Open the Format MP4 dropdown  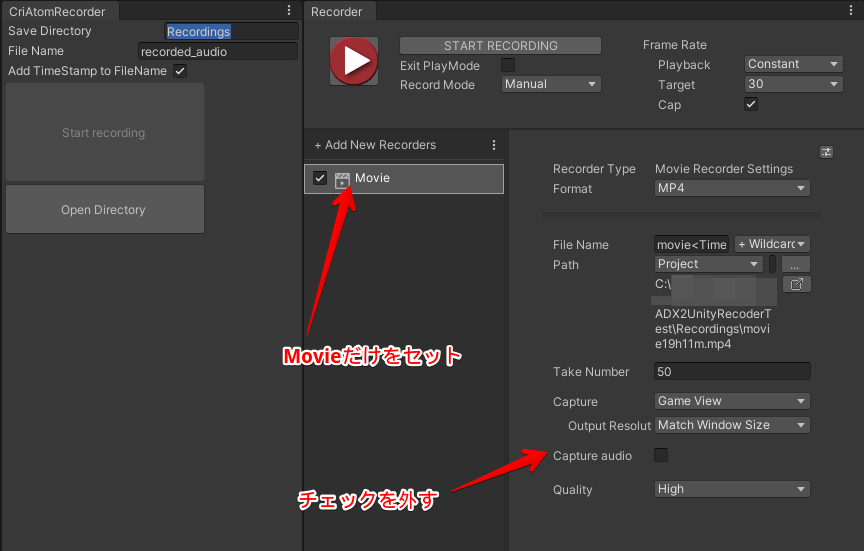tap(732, 188)
